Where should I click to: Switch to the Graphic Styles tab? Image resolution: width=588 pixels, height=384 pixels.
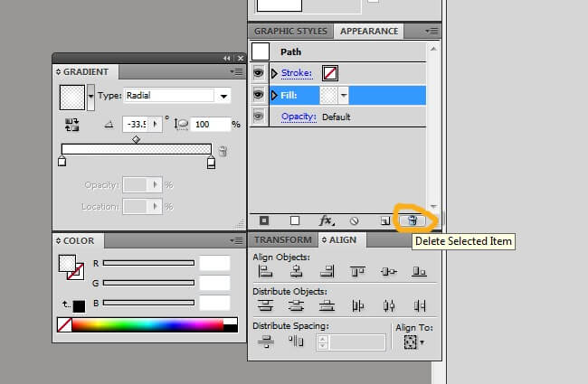click(290, 31)
